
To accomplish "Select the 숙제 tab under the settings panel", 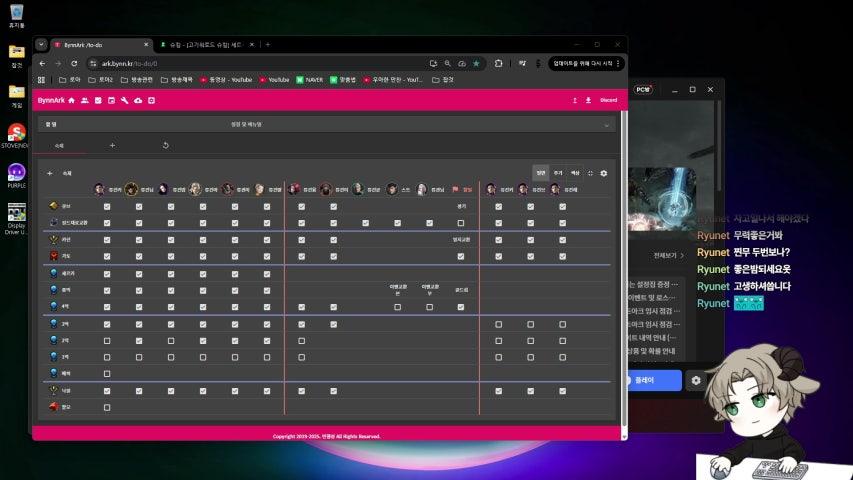I will (x=59, y=146).
